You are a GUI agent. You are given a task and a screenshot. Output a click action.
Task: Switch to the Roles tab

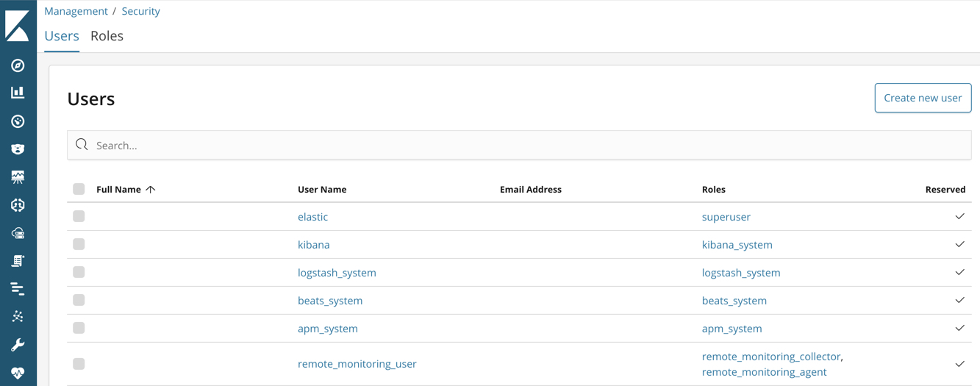[107, 36]
